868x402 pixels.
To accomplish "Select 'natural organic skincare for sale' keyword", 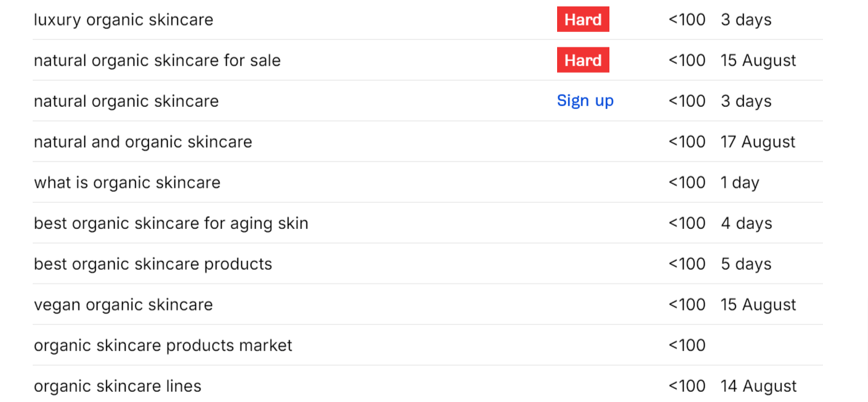I will point(157,60).
